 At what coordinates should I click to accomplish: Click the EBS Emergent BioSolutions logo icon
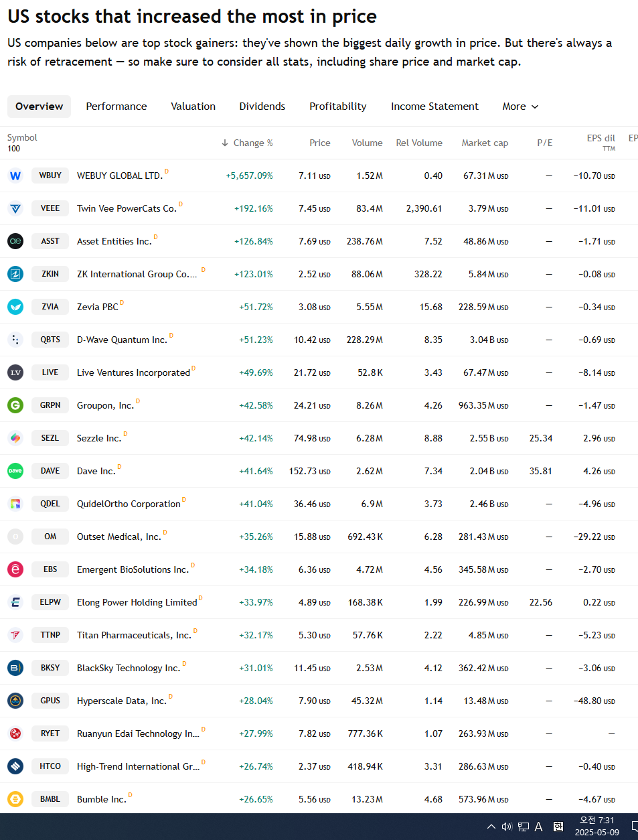(15, 569)
